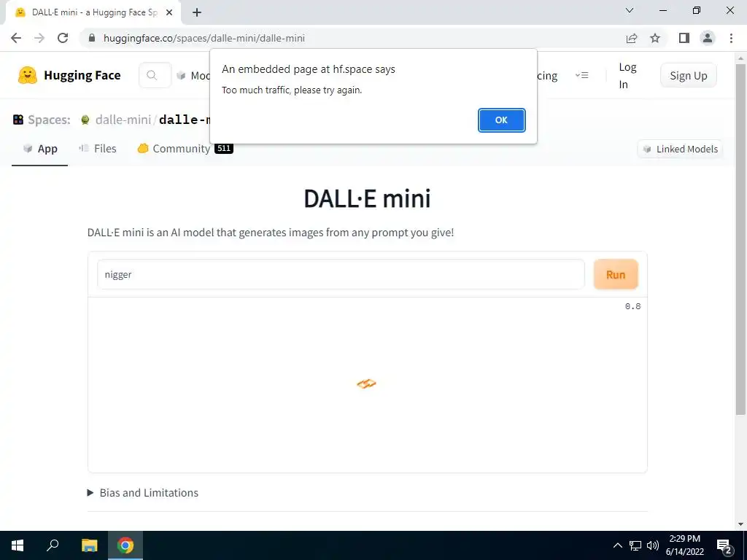
Task: Click scrollbar down arrow
Action: coord(740,524)
